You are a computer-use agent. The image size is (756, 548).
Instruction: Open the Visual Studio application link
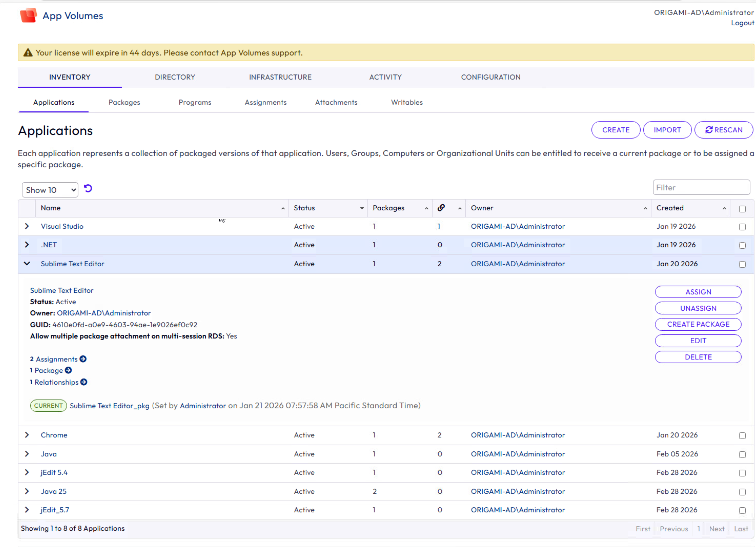click(62, 226)
